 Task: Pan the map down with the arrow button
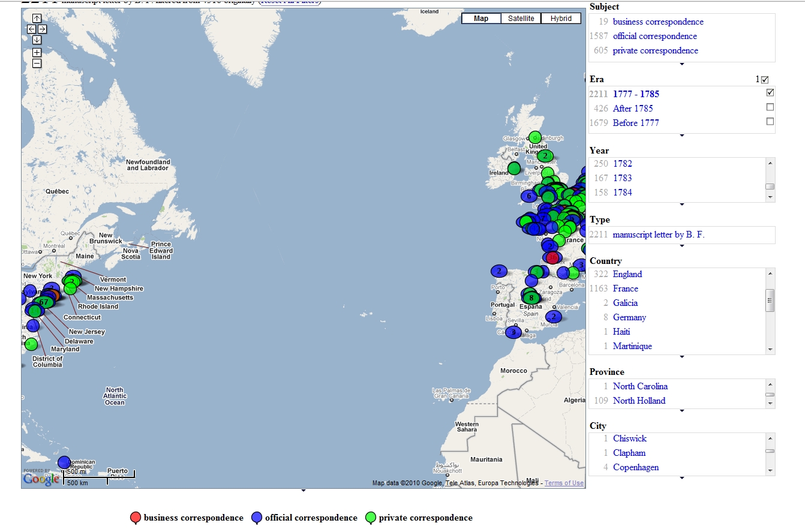[x=37, y=40]
